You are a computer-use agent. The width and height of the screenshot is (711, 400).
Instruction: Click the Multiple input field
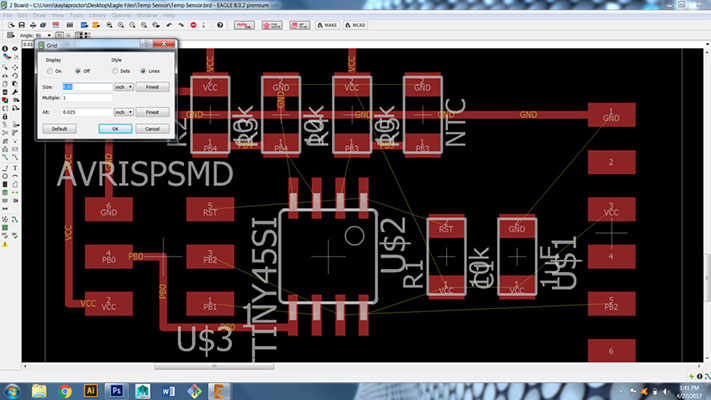pos(87,98)
